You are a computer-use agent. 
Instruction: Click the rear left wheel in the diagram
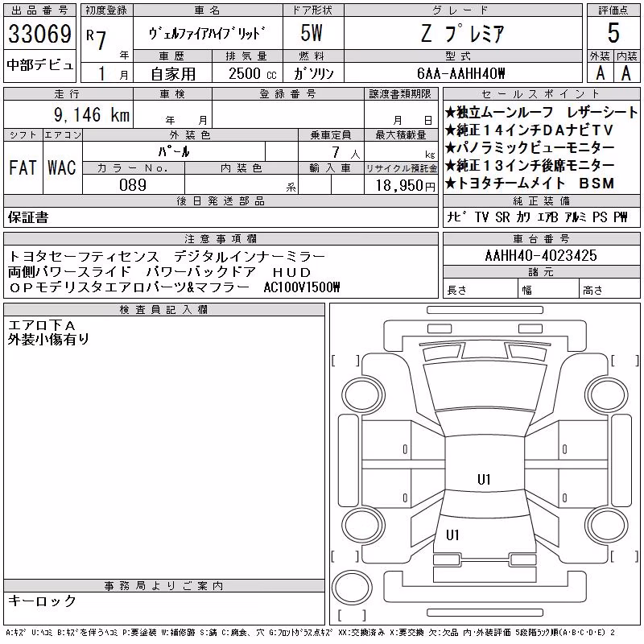(x=362, y=525)
